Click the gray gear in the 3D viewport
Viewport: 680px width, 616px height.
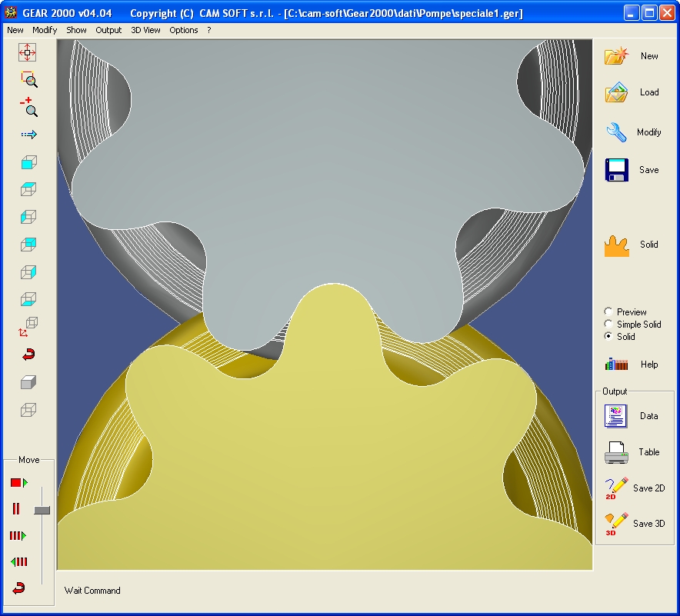[325, 173]
